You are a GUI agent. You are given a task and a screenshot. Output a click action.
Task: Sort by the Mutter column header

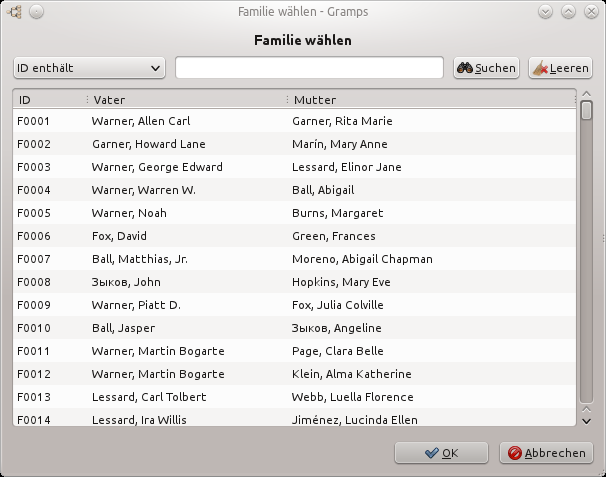pyautogui.click(x=431, y=100)
